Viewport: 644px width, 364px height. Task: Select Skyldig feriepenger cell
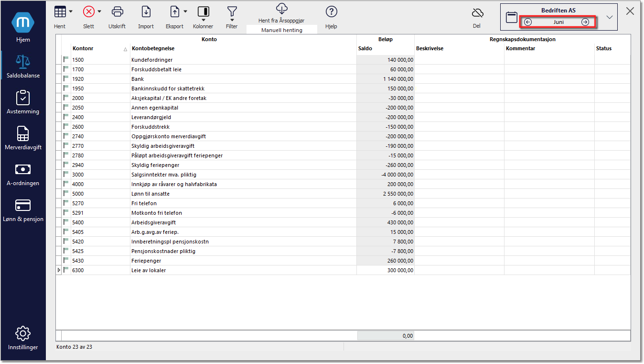(x=243, y=165)
